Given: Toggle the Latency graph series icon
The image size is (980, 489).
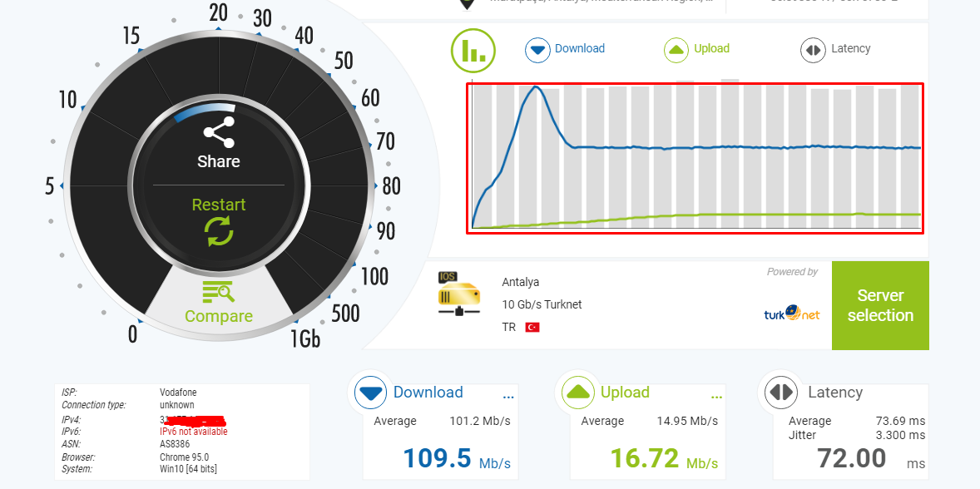Looking at the screenshot, I should [x=813, y=50].
